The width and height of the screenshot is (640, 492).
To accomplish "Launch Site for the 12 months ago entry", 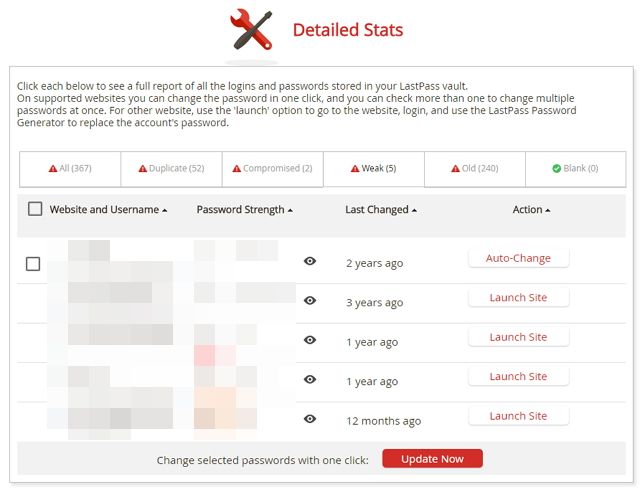I will click(x=518, y=416).
